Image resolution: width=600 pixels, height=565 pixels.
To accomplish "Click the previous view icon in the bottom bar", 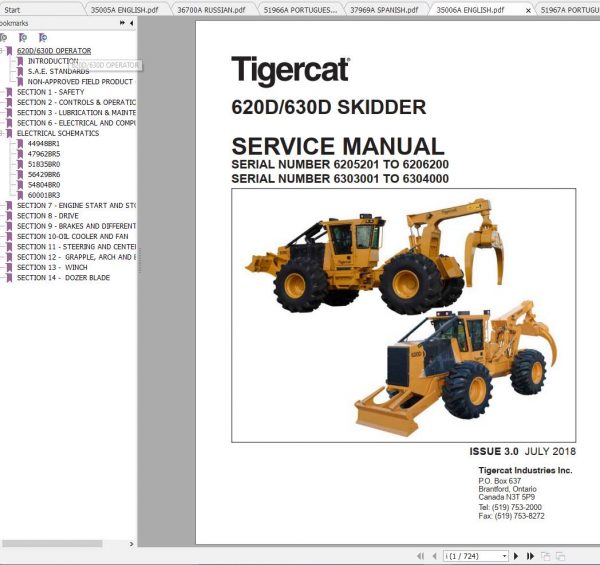I will 546,556.
